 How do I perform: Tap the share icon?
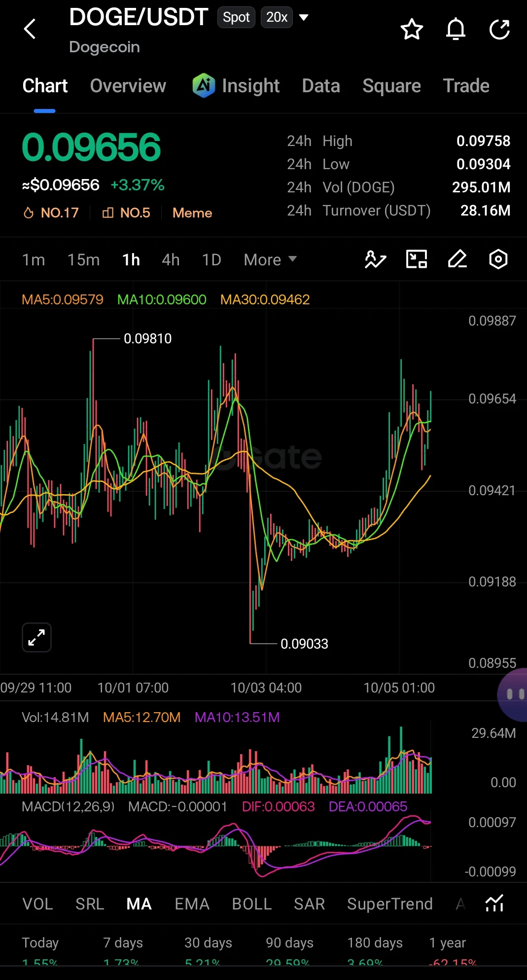coord(499,29)
